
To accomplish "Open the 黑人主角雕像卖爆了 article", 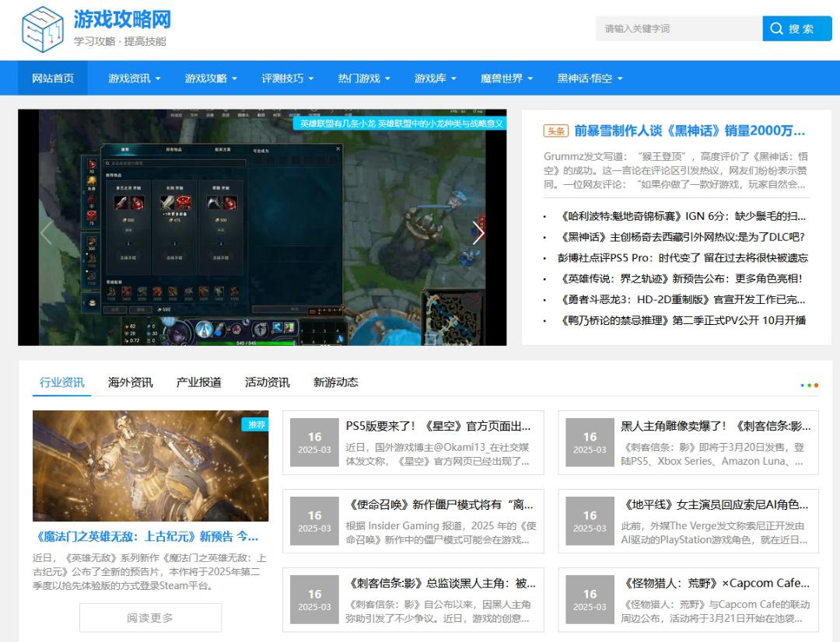I will tap(716, 426).
